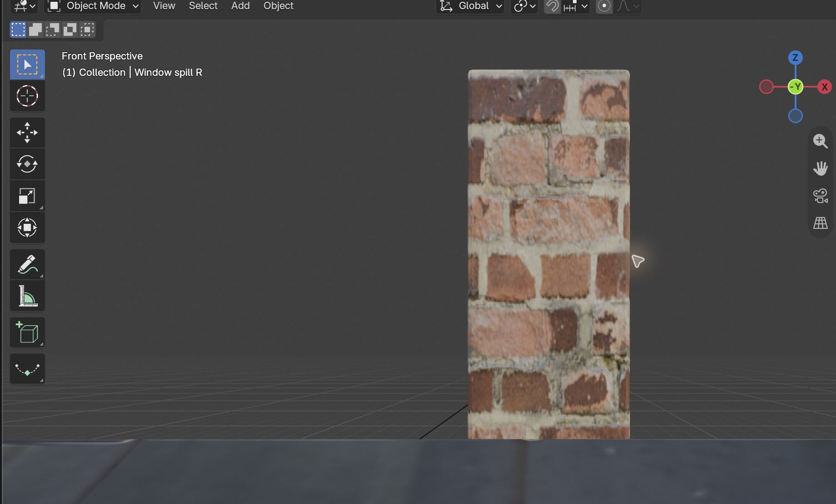Click the brick wall object in viewport
Viewport: 836px width, 504px height.
point(548,254)
